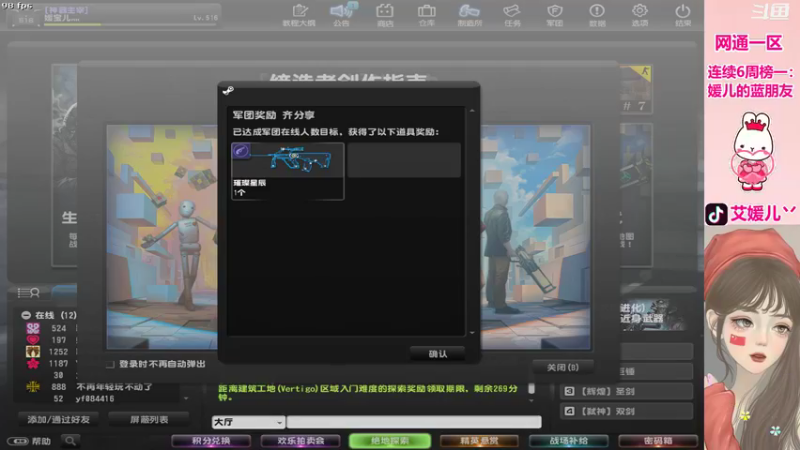This screenshot has height=450, width=800.
Task: Open the 精英悬赏 elite bounty tab
Action: tap(479, 441)
